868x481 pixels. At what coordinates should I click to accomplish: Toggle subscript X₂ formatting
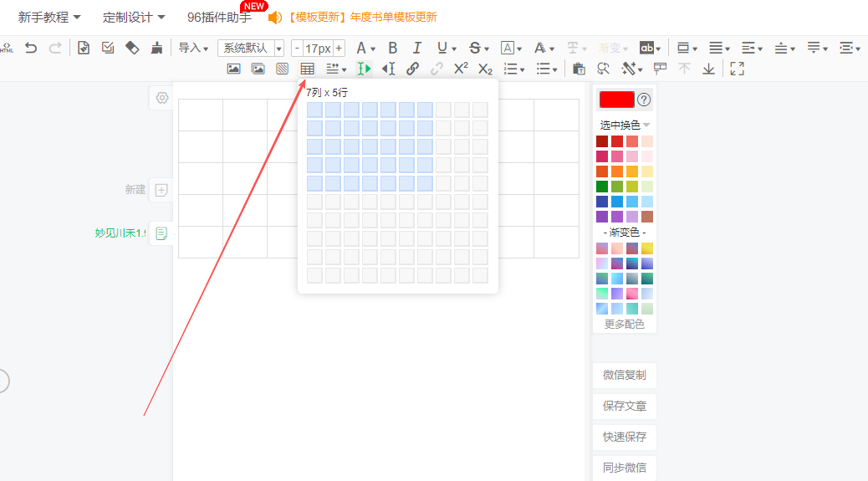[x=485, y=69]
